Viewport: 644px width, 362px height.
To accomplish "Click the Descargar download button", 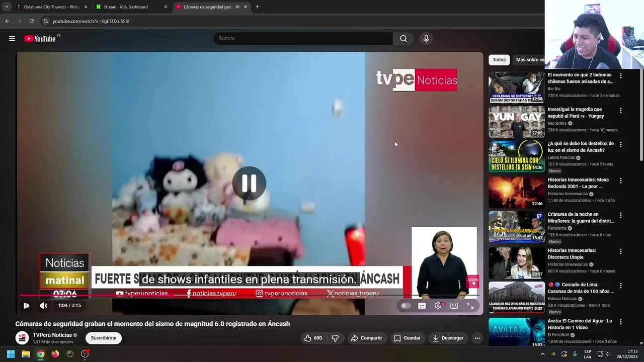I will click(x=448, y=338).
